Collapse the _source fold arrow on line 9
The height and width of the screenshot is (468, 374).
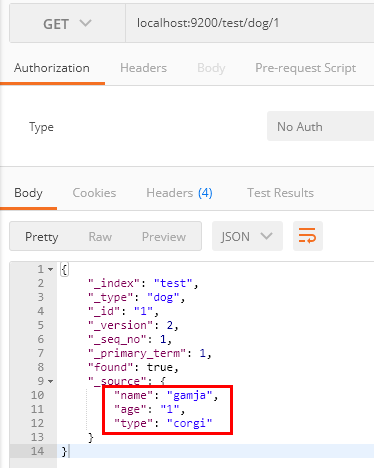pyautogui.click(x=51, y=381)
